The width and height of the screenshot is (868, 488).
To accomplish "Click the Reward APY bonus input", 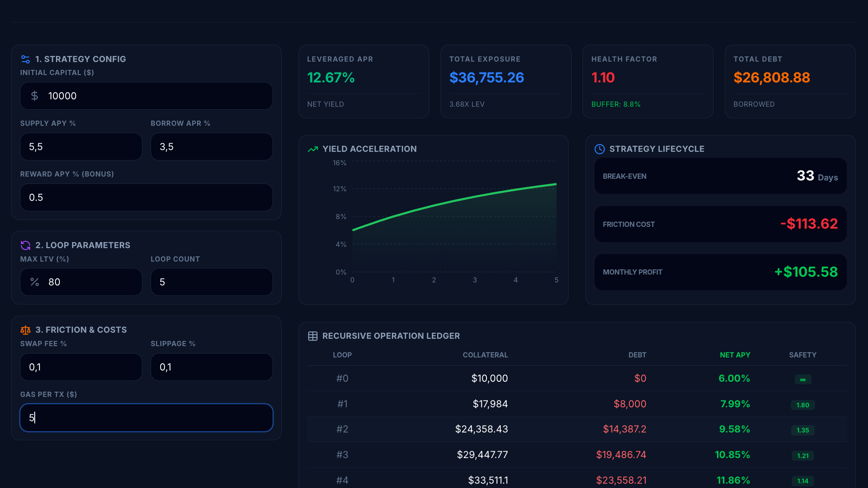I will coord(146,197).
